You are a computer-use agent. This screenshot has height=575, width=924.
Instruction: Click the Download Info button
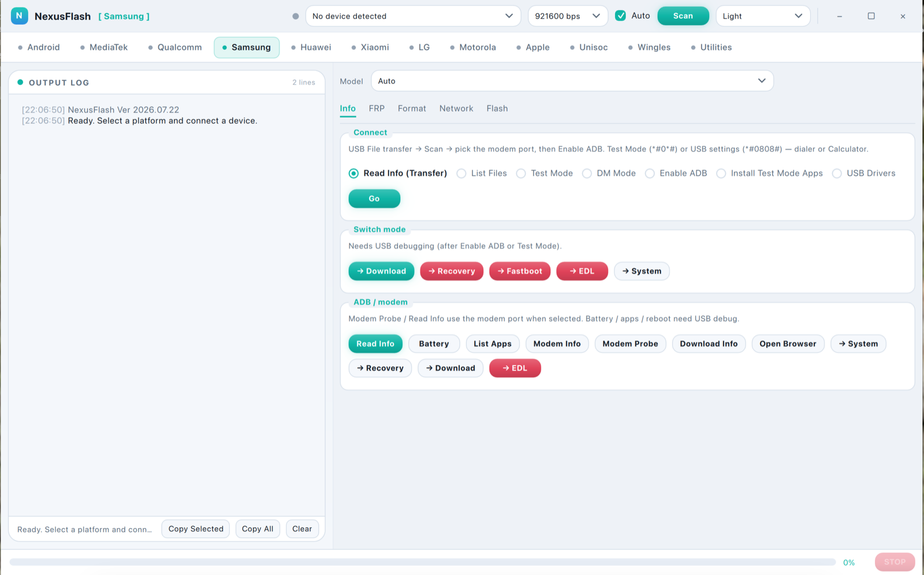tap(709, 344)
